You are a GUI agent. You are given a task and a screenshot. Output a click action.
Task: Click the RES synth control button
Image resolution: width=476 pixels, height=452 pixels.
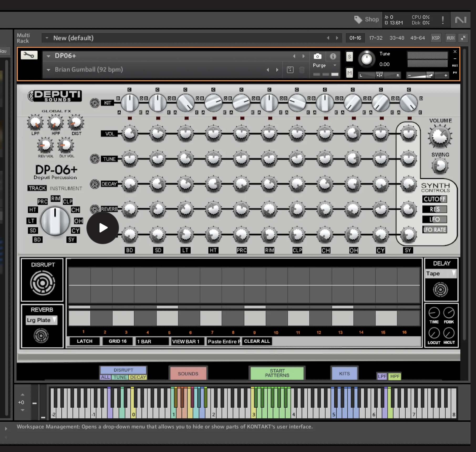coord(434,209)
